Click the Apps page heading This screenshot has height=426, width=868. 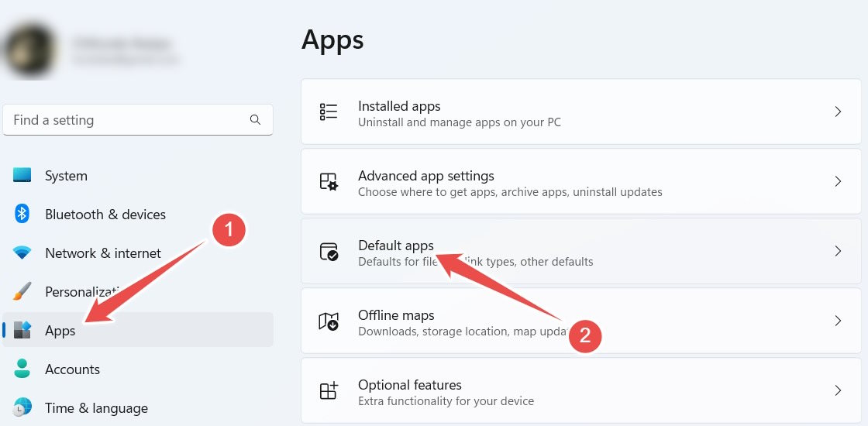pos(332,41)
